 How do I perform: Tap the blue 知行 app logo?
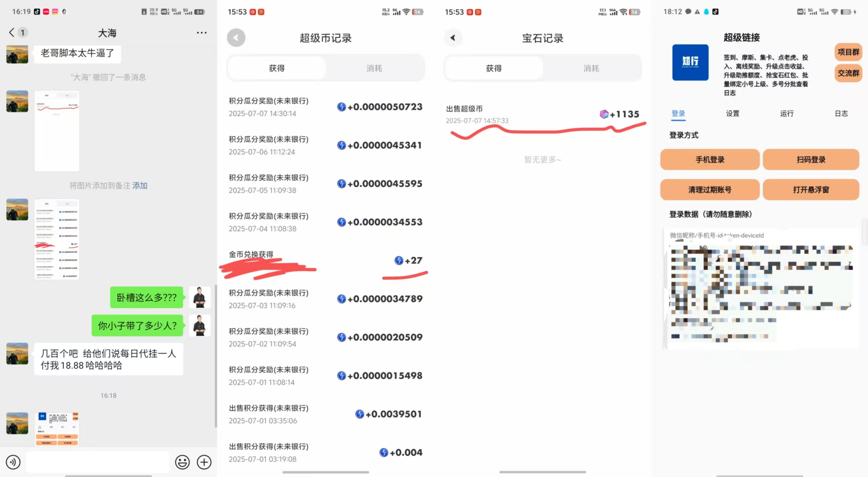click(690, 62)
